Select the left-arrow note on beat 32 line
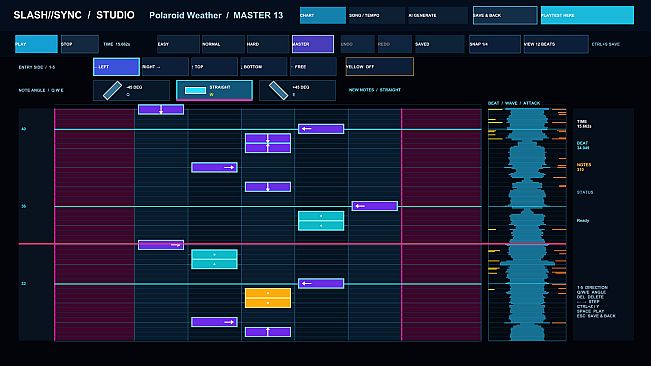 coord(321,283)
